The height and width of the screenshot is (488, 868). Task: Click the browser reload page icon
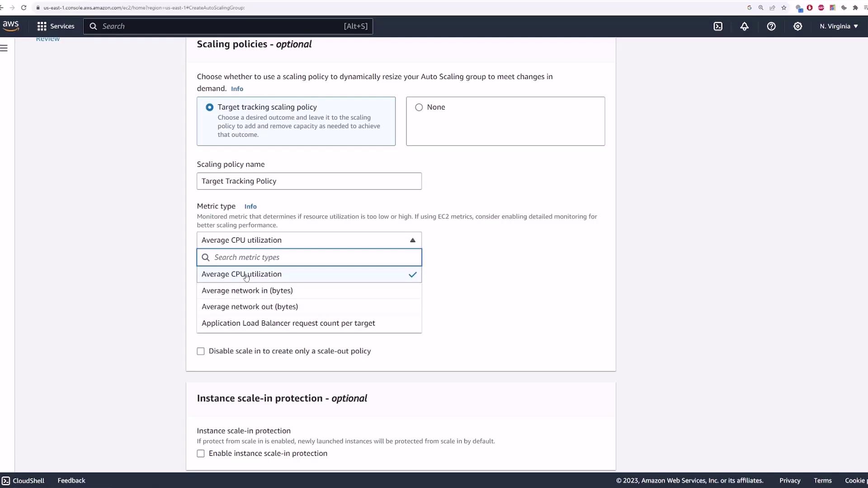click(24, 8)
